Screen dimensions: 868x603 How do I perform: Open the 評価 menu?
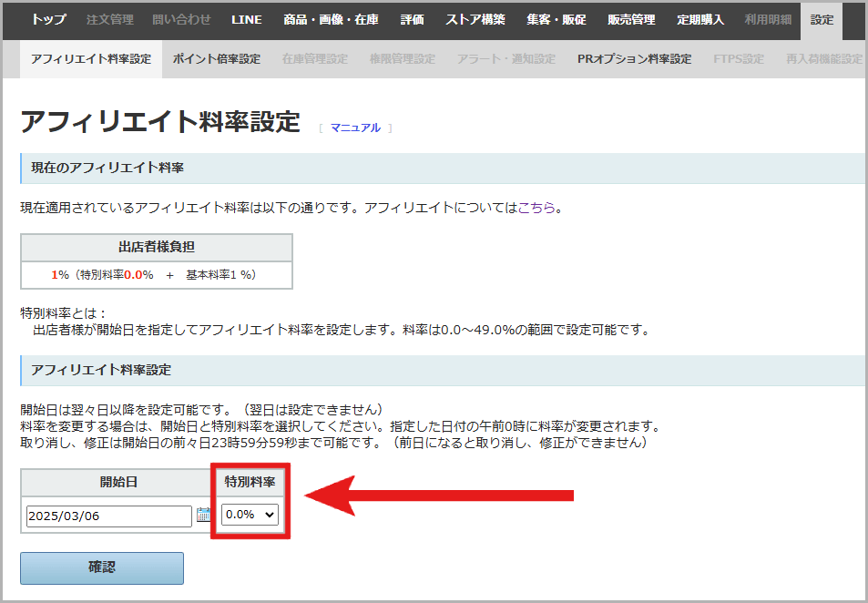coord(412,20)
